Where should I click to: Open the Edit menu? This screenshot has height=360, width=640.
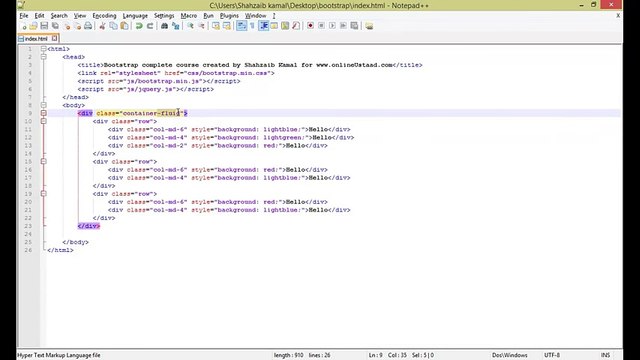click(39, 16)
